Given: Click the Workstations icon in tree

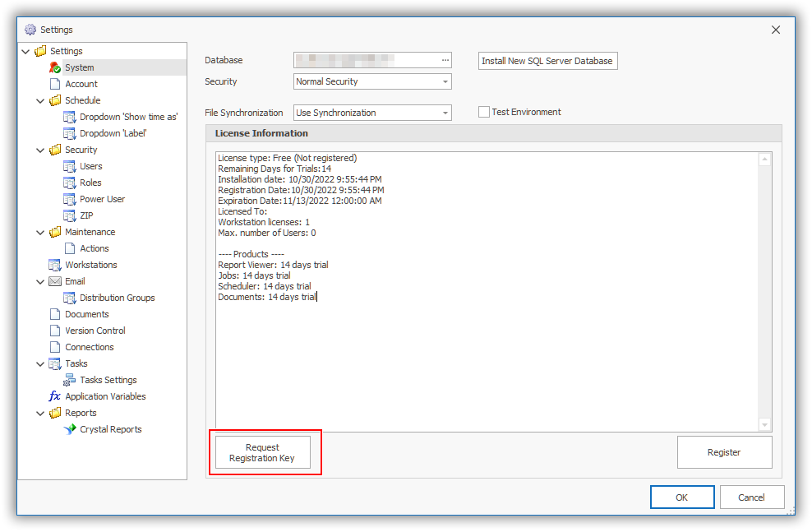Looking at the screenshot, I should coord(55,265).
